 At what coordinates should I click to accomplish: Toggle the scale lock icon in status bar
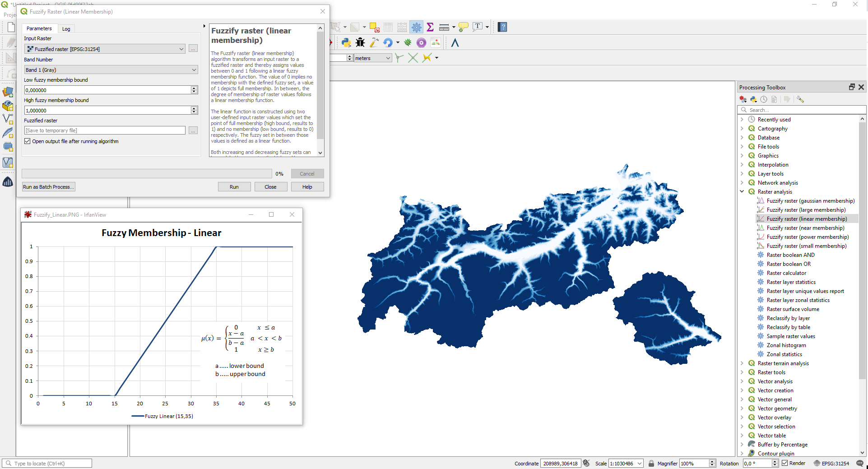click(x=651, y=463)
